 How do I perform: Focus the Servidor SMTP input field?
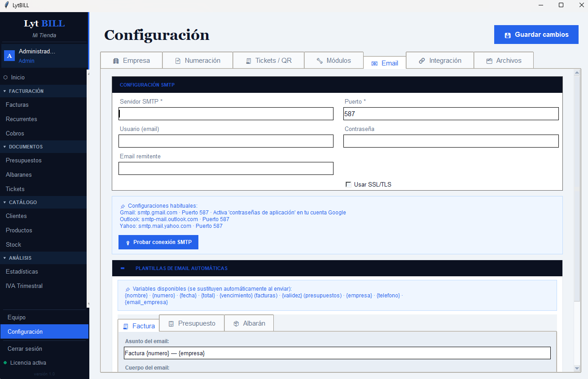pyautogui.click(x=226, y=113)
